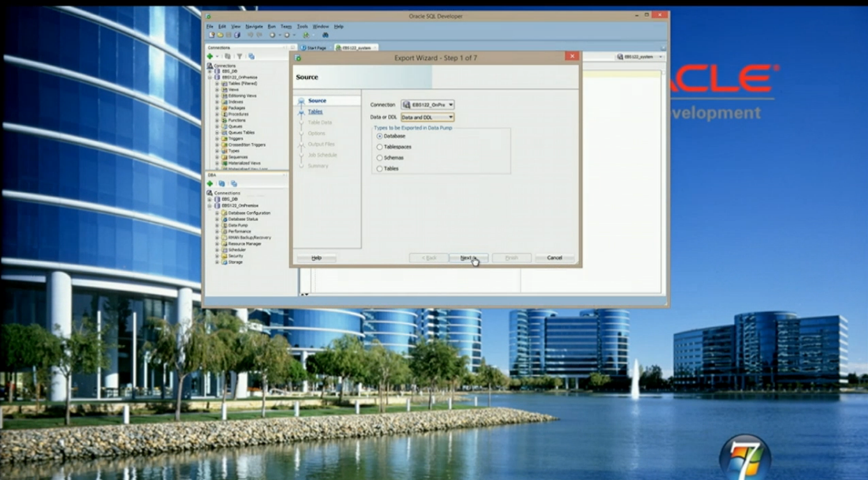The image size is (868, 480).
Task: Open the Edit menu
Action: click(x=222, y=26)
